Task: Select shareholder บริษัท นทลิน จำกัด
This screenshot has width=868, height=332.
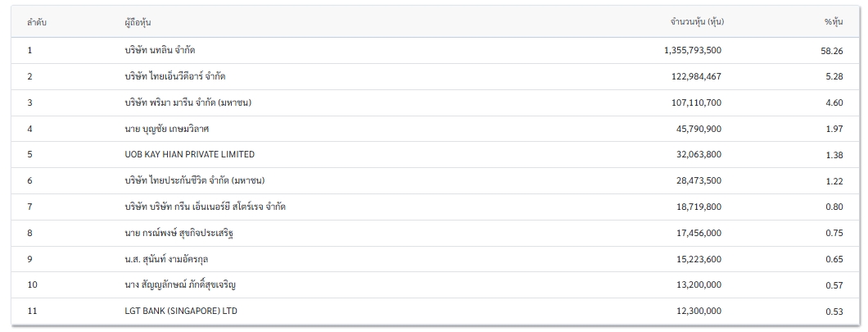Action: 160,51
